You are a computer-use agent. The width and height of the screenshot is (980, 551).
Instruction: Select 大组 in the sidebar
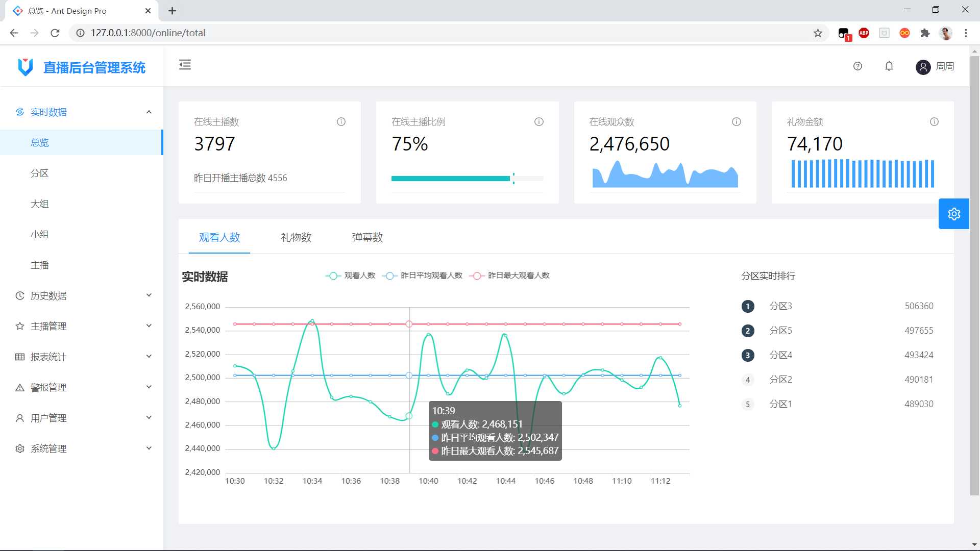tap(82, 204)
